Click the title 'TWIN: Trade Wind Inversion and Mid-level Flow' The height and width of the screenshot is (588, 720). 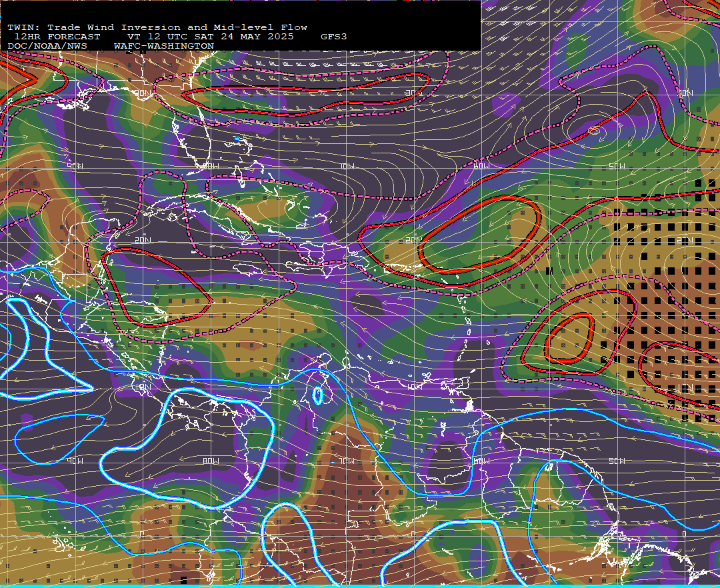coord(157,27)
